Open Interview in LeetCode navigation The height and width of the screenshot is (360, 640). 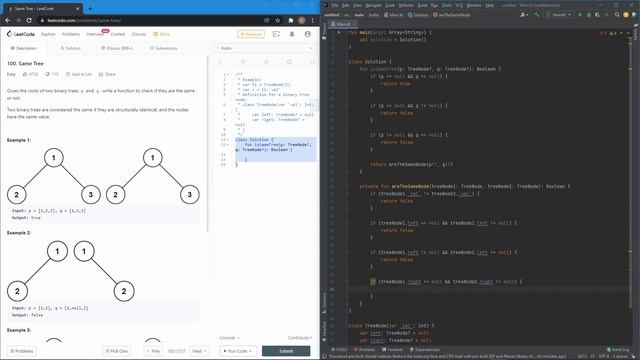95,34
